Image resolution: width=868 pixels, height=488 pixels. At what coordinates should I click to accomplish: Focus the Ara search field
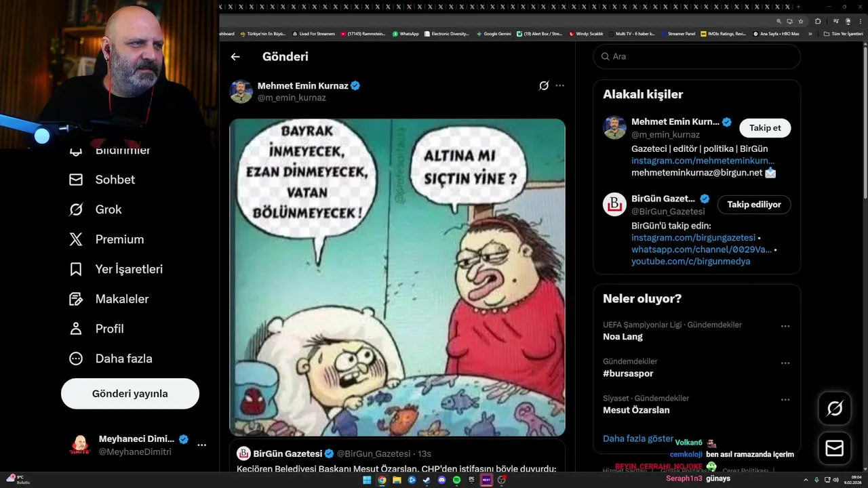click(697, 56)
